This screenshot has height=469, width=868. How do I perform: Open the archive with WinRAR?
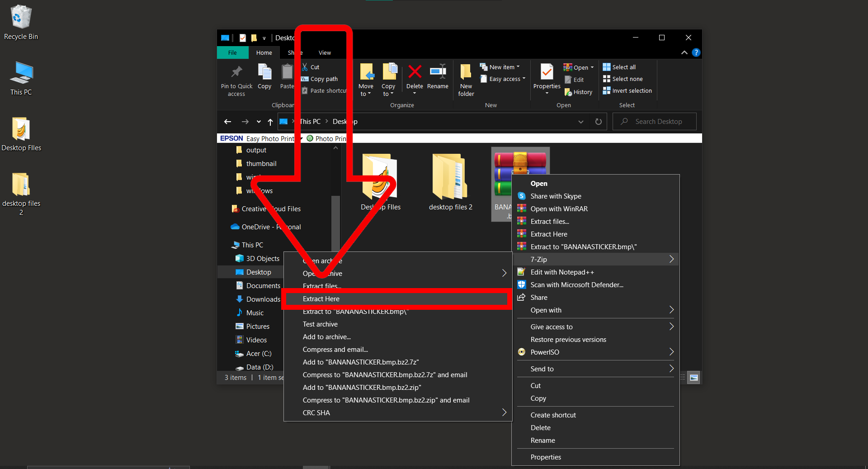pyautogui.click(x=559, y=208)
